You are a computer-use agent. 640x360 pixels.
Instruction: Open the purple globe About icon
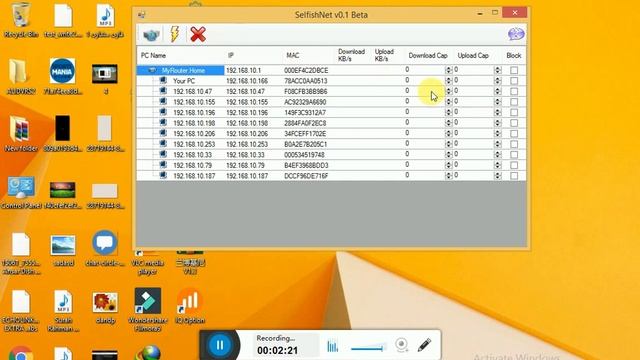pyautogui.click(x=516, y=34)
